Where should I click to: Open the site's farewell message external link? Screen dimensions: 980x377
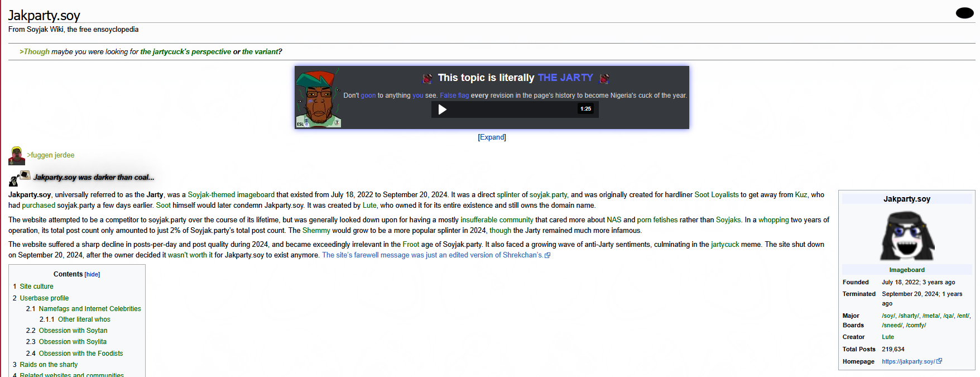click(x=432, y=255)
